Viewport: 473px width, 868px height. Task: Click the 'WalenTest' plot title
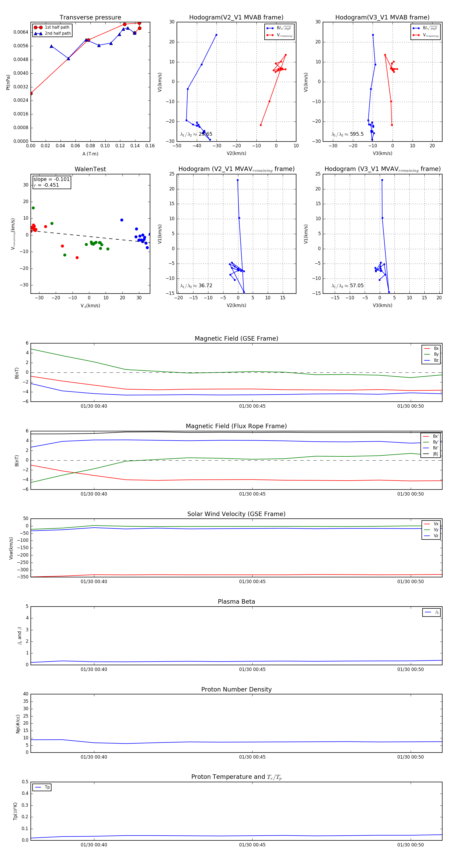coord(90,169)
